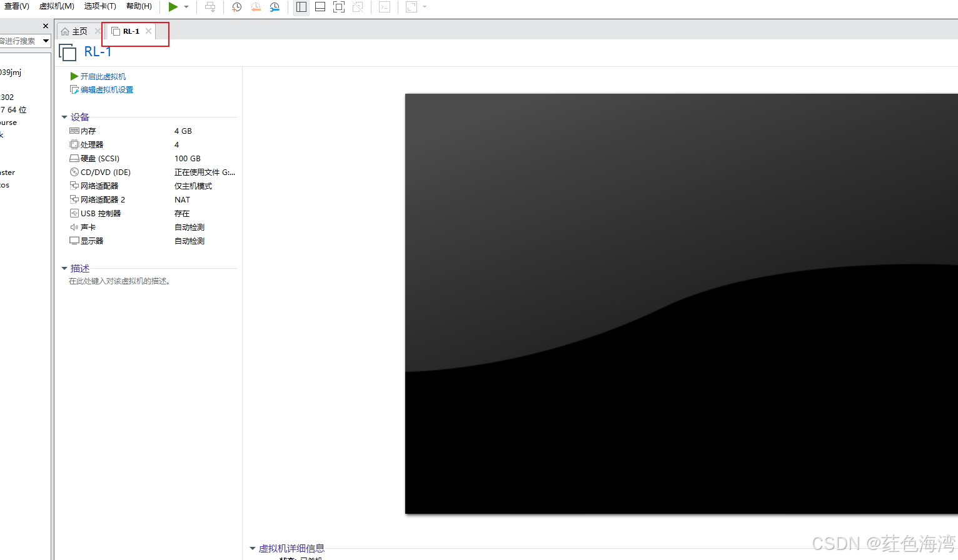This screenshot has height=560, width=958.
Task: Collapse the 描述 section
Action: [x=64, y=268]
